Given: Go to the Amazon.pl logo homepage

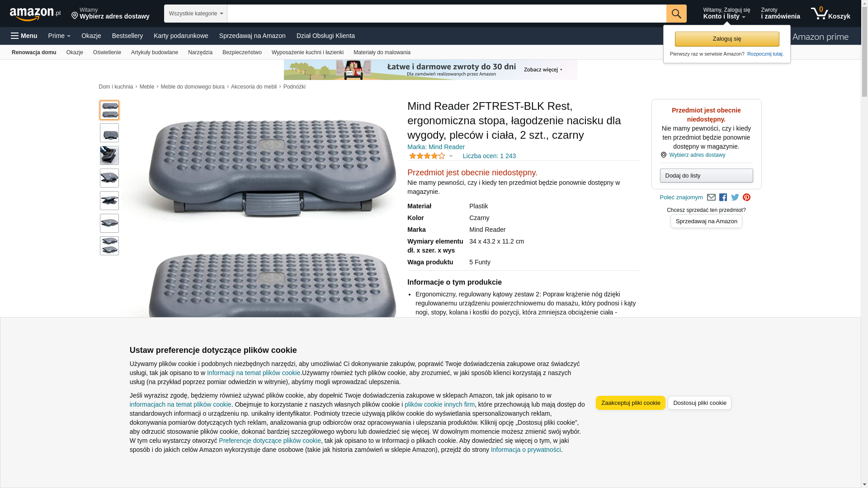Looking at the screenshot, I should coord(35,14).
